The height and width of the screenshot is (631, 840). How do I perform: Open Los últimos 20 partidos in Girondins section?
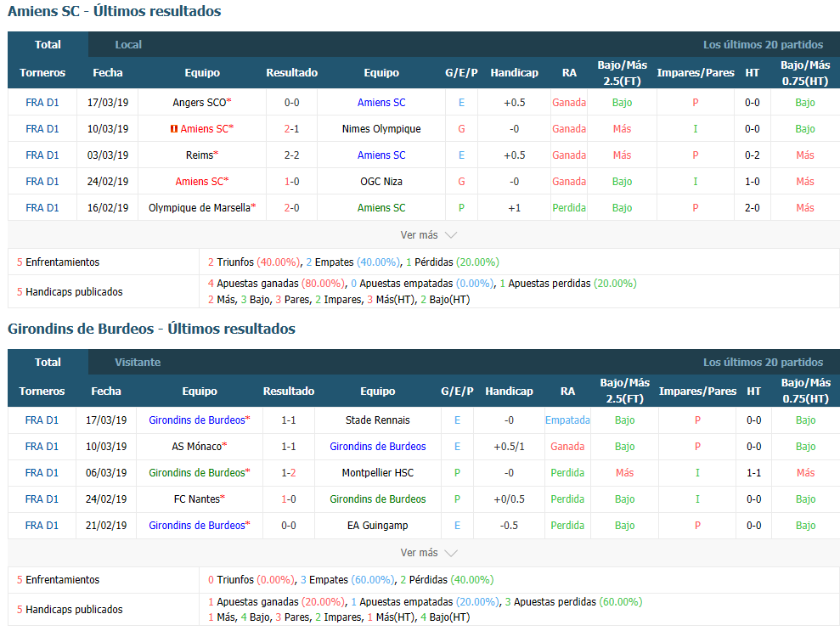point(763,362)
